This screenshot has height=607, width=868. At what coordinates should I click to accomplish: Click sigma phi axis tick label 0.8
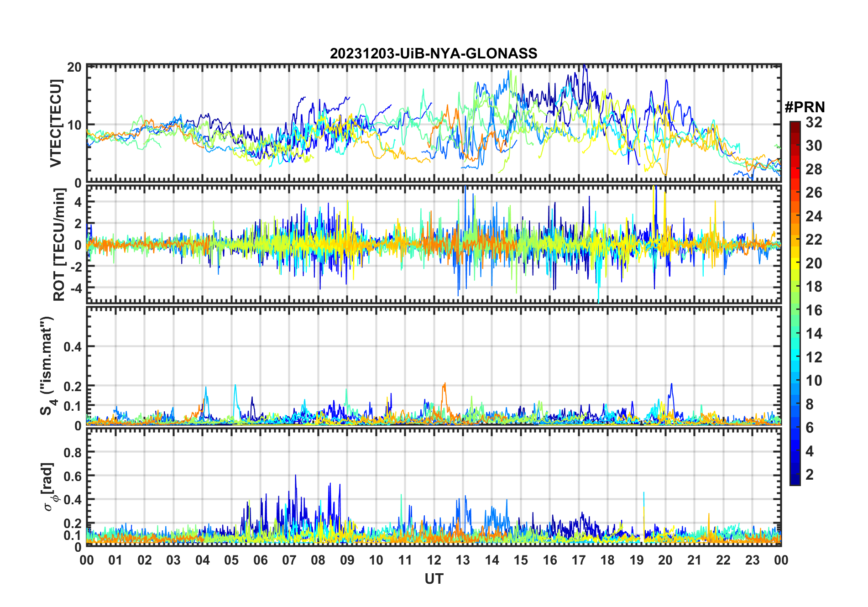coord(73,452)
